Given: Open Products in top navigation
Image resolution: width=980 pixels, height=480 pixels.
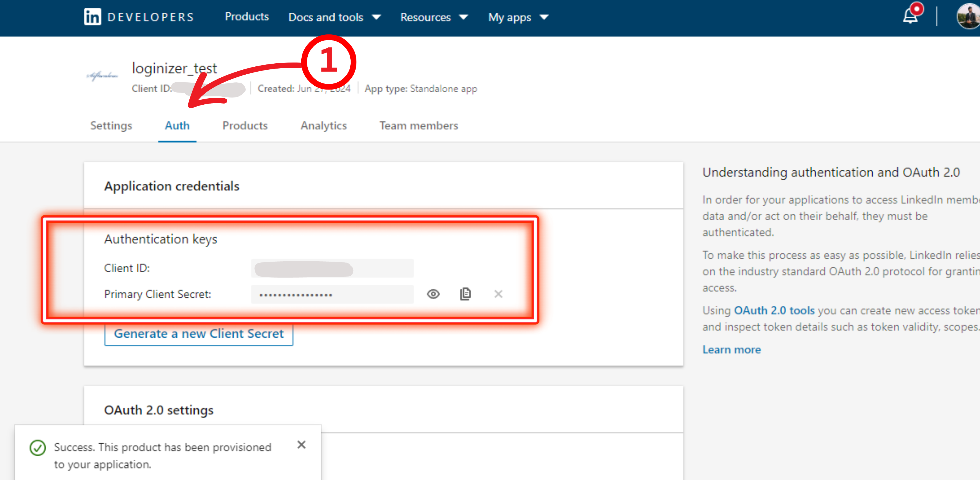Looking at the screenshot, I should (x=247, y=16).
